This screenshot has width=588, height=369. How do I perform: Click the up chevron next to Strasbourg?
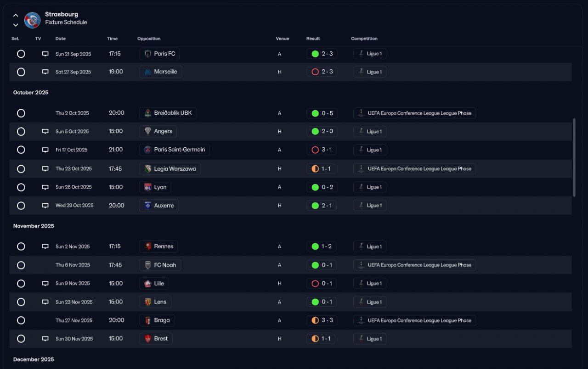[x=16, y=15]
